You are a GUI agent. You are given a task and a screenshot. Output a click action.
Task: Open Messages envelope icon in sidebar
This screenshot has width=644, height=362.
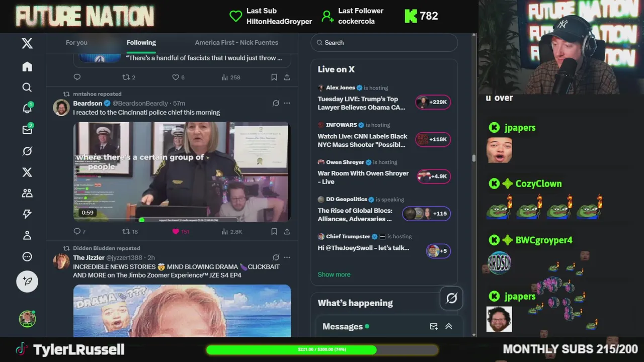[x=27, y=130]
